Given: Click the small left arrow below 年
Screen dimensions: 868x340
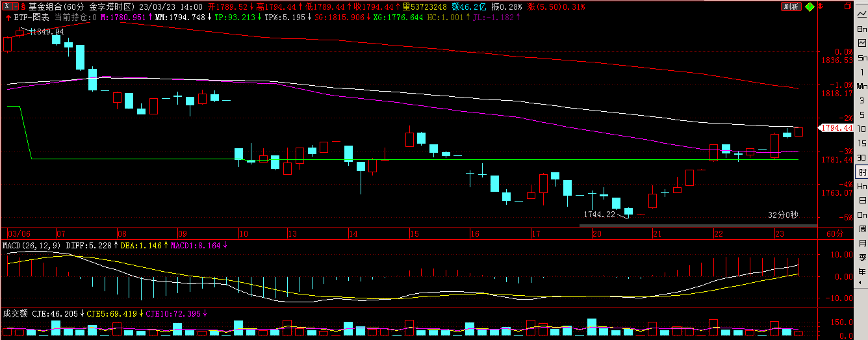Looking at the screenshot, I should [x=862, y=283].
